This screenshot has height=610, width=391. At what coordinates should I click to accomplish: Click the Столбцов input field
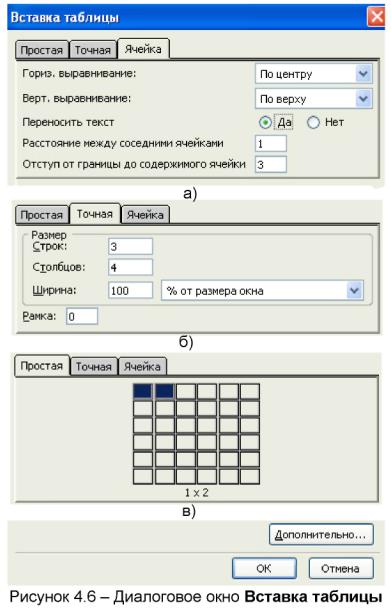(x=130, y=268)
